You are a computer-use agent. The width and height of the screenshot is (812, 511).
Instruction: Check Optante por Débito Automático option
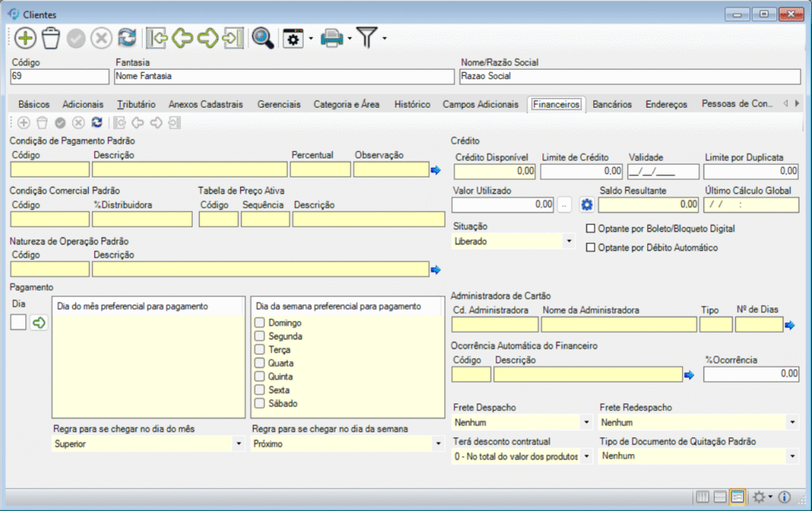pos(590,248)
